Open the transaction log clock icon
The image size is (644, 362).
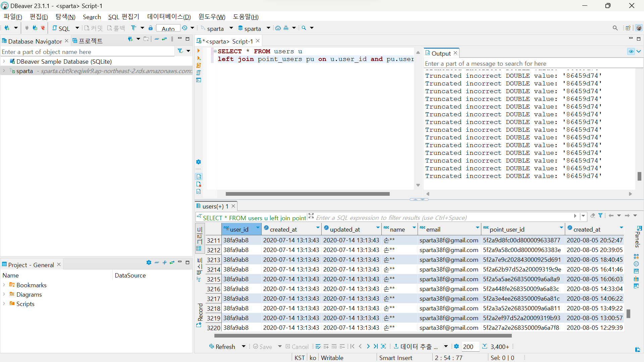[x=184, y=28]
